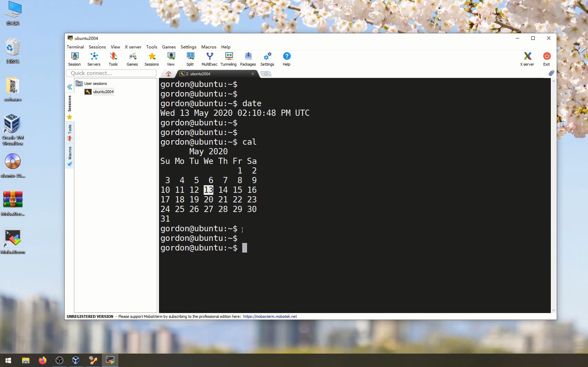Collapse the sidebar with double-arrow chevron
This screenshot has height=367, width=588.
click(x=70, y=87)
